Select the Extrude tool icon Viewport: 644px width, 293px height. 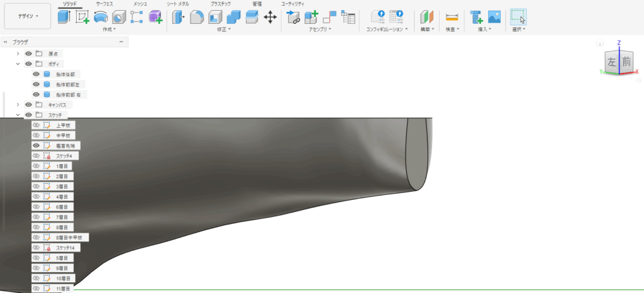[x=64, y=18]
